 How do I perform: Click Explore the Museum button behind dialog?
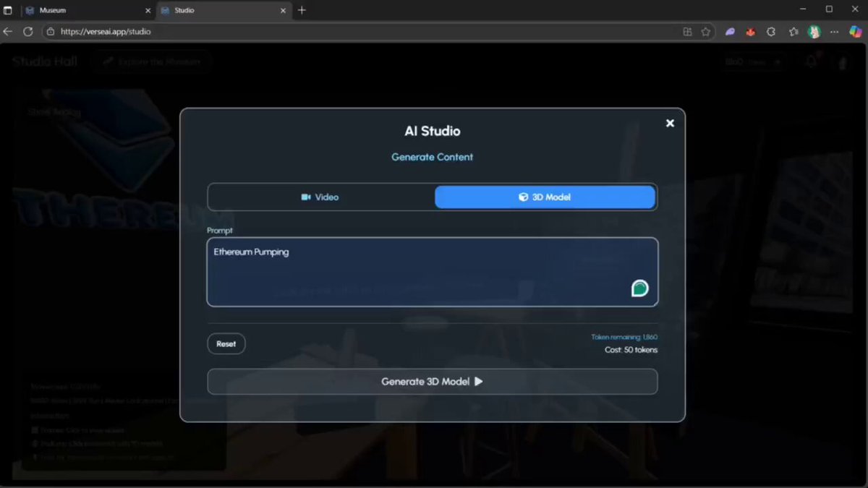click(151, 62)
